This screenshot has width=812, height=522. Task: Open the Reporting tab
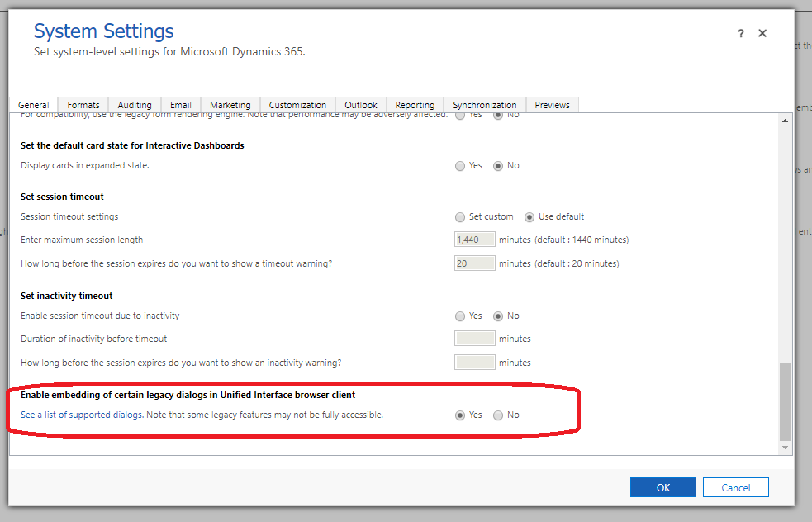pyautogui.click(x=415, y=104)
